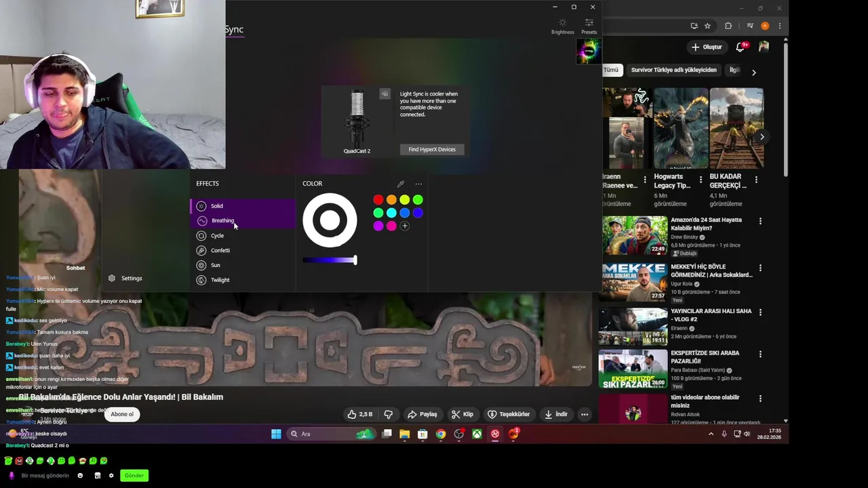Click the Find HyperX Devices button
This screenshot has width=868, height=488.
click(x=432, y=149)
